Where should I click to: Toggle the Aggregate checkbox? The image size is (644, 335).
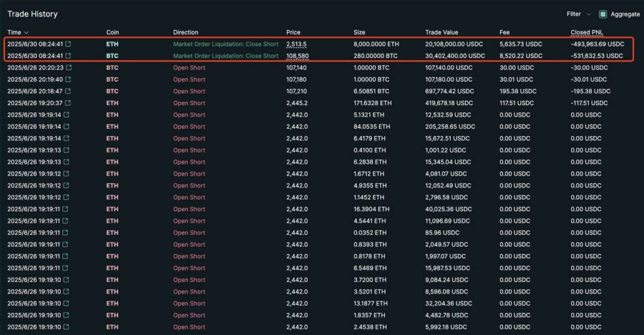[x=602, y=14]
